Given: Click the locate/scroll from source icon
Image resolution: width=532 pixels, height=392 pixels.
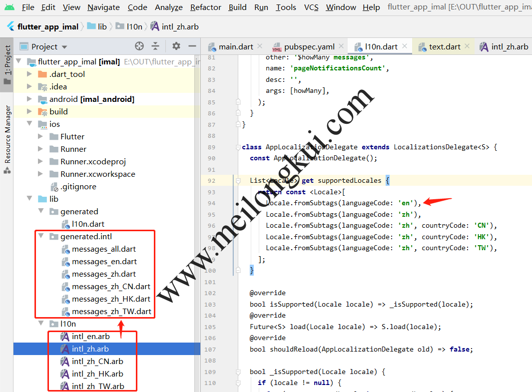Looking at the screenshot, I should [x=139, y=46].
